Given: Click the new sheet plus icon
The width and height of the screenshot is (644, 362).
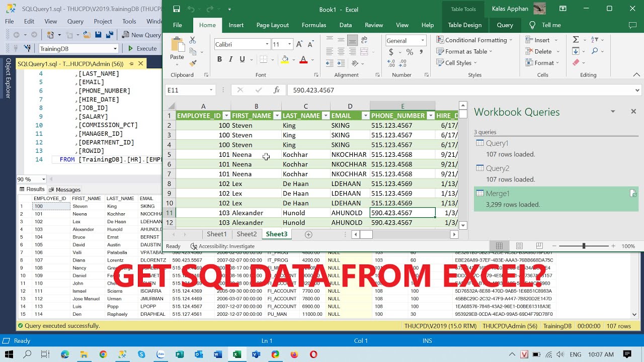Looking at the screenshot, I should 308,234.
